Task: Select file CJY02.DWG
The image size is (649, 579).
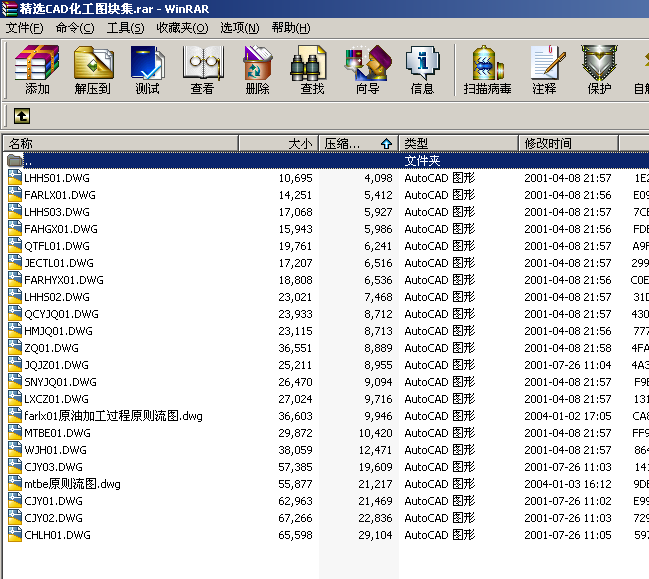Action: pos(53,518)
